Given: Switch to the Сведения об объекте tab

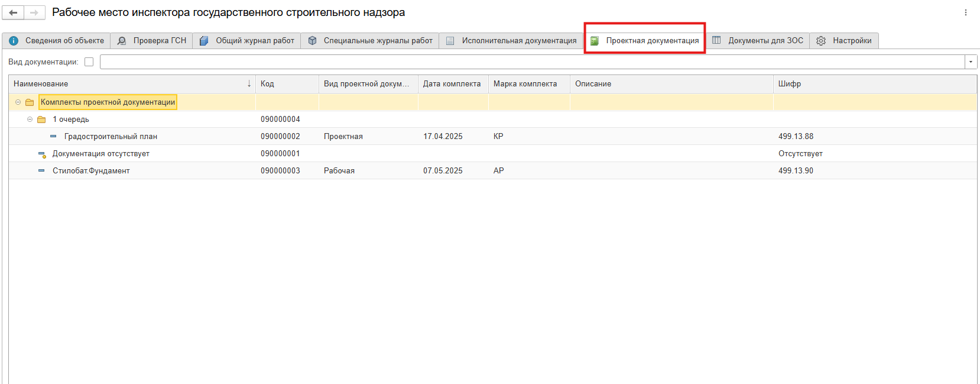Looking at the screenshot, I should [57, 41].
